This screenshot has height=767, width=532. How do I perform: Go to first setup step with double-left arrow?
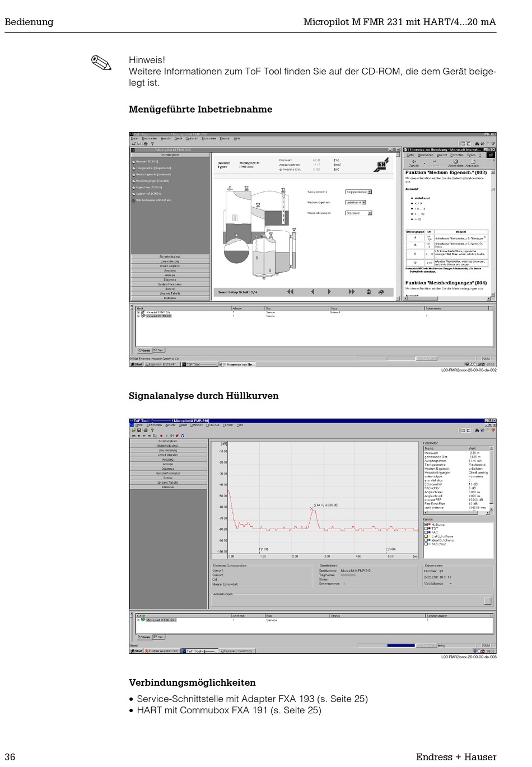click(290, 292)
